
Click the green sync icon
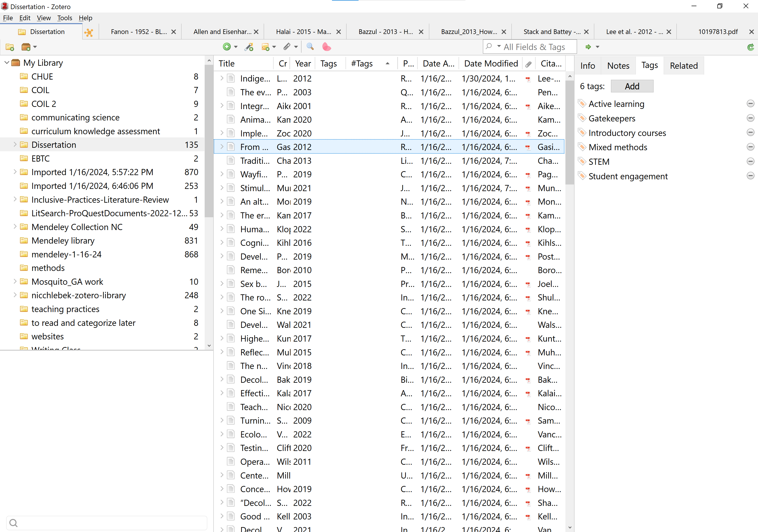(x=750, y=47)
